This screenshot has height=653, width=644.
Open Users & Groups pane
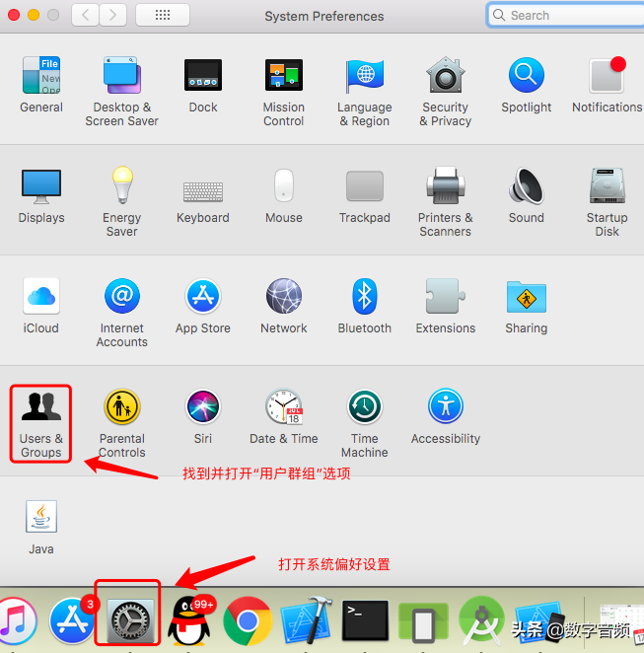[40, 423]
